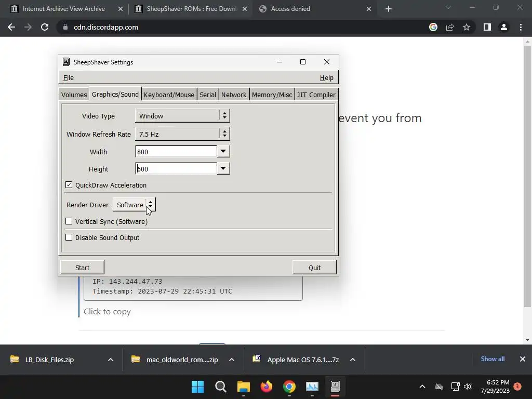Open mac_oldworld_rom zip download

182,360
